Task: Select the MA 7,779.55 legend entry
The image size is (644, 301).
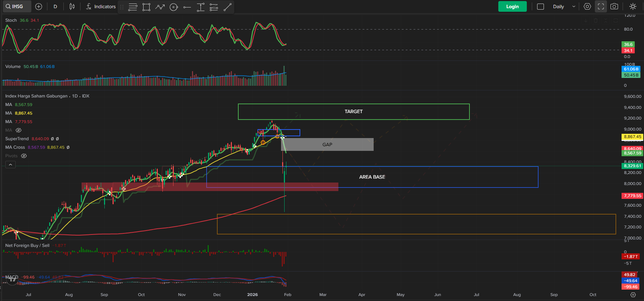Action: tap(19, 122)
